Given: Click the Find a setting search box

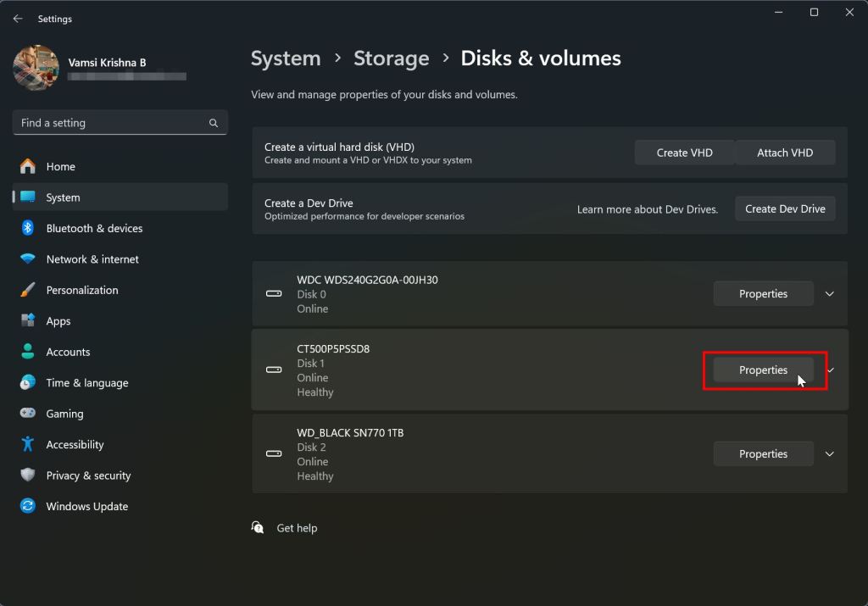Looking at the screenshot, I should tap(120, 123).
